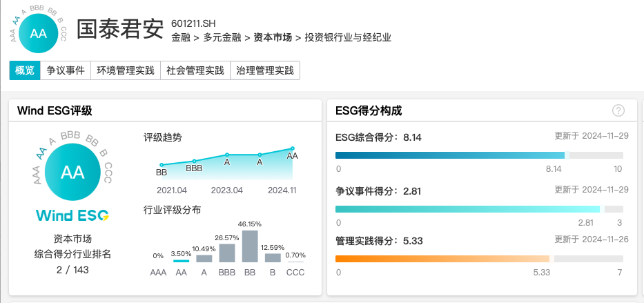644x303 pixels.
Task: Click the 2024.11 label on the trend axis
Action: (x=282, y=190)
